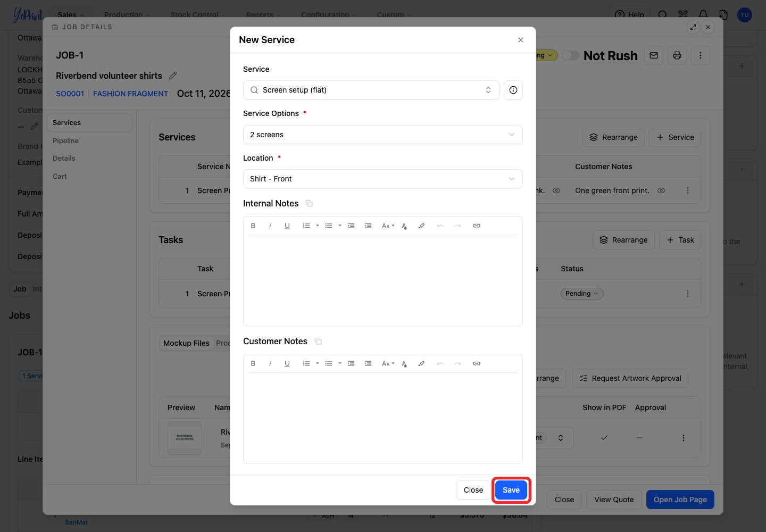Image resolution: width=766 pixels, height=532 pixels.
Task: Expand Location dropdown showing Shirt - Front
Action: click(x=383, y=179)
